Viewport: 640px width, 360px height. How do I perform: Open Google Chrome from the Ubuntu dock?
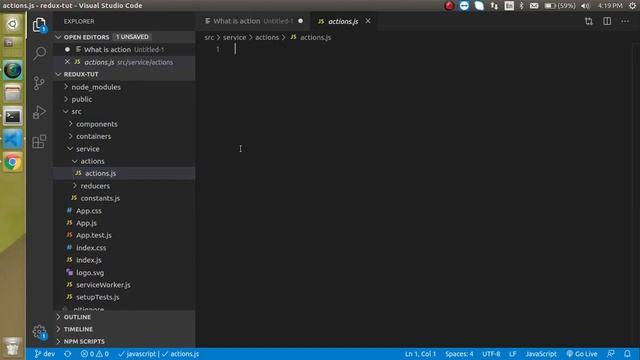pos(13,162)
